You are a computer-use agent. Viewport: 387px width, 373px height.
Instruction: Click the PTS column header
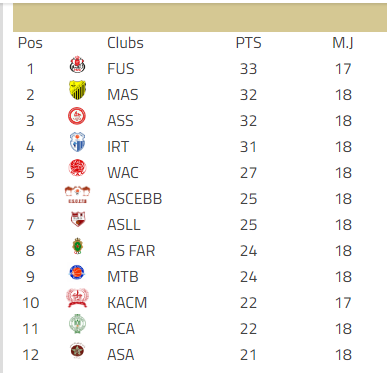249,43
